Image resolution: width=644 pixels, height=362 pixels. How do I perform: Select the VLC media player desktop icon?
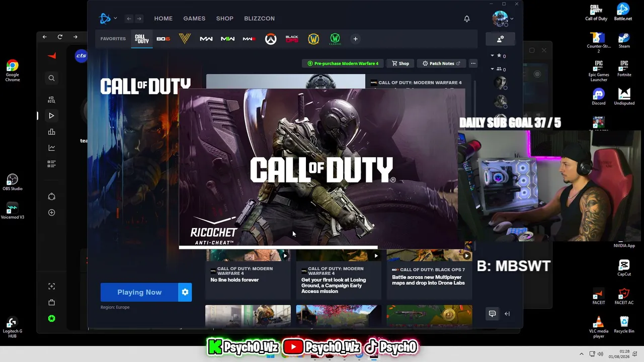click(599, 327)
